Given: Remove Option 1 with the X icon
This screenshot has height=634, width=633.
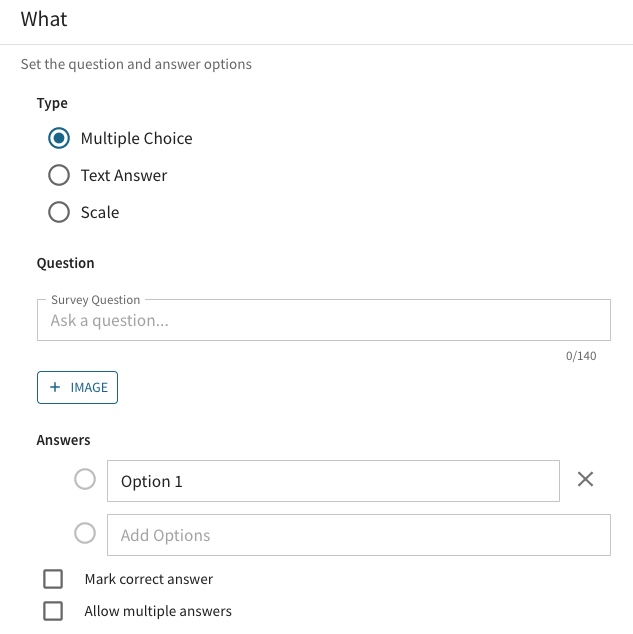Looking at the screenshot, I should coord(586,480).
